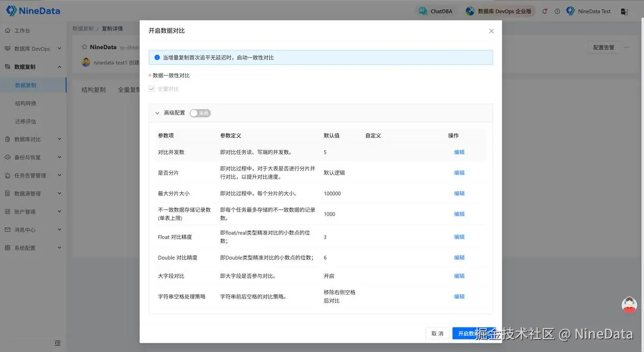Edit the 大字段对比 parameter

coord(459,276)
